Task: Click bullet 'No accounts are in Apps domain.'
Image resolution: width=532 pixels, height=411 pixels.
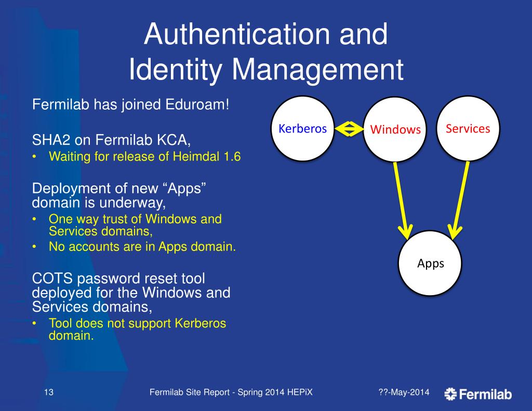Action: (x=142, y=247)
